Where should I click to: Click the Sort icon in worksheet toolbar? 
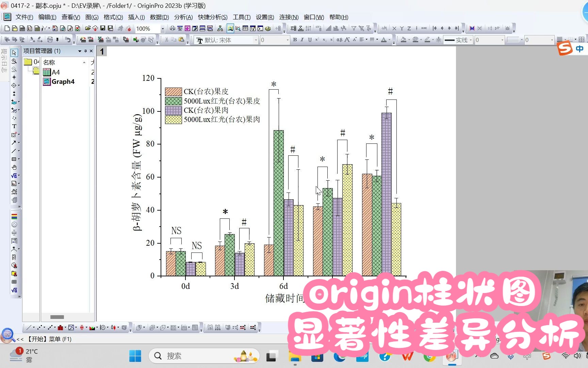click(308, 29)
